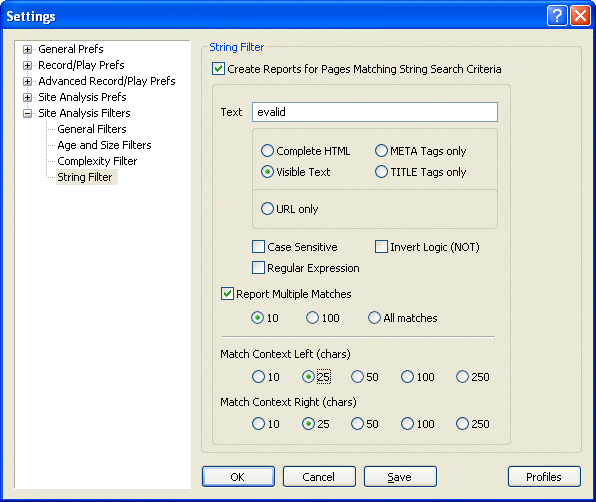Click the Help question mark title bar button

pyautogui.click(x=557, y=16)
